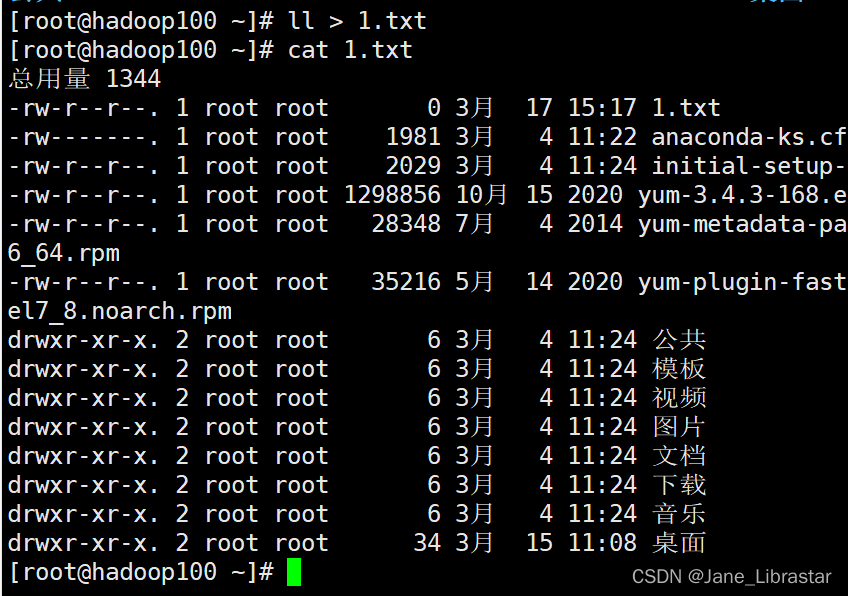
Task: Click the file size 35216
Action: coord(406,282)
